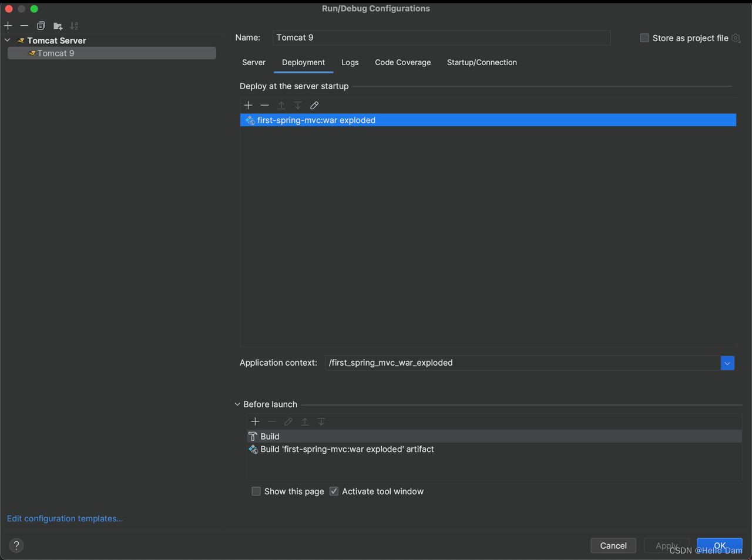The width and height of the screenshot is (752, 560).
Task: Add a before launch task
Action: [x=255, y=421]
